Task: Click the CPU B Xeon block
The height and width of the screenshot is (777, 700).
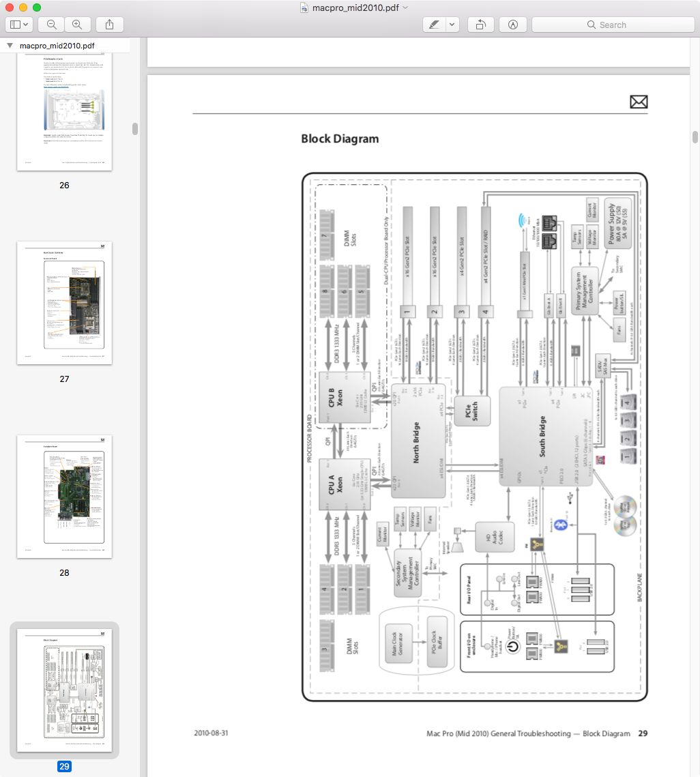Action: pos(345,398)
